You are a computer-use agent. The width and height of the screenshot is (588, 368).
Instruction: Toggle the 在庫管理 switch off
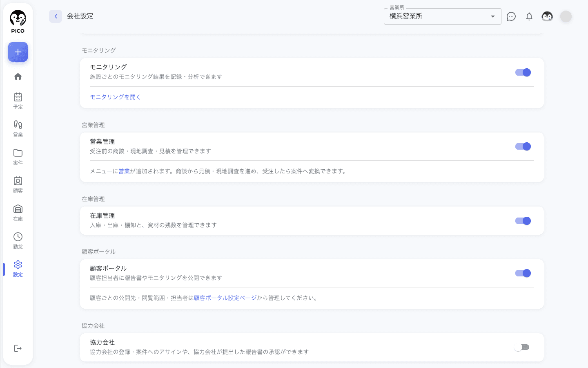(x=523, y=221)
